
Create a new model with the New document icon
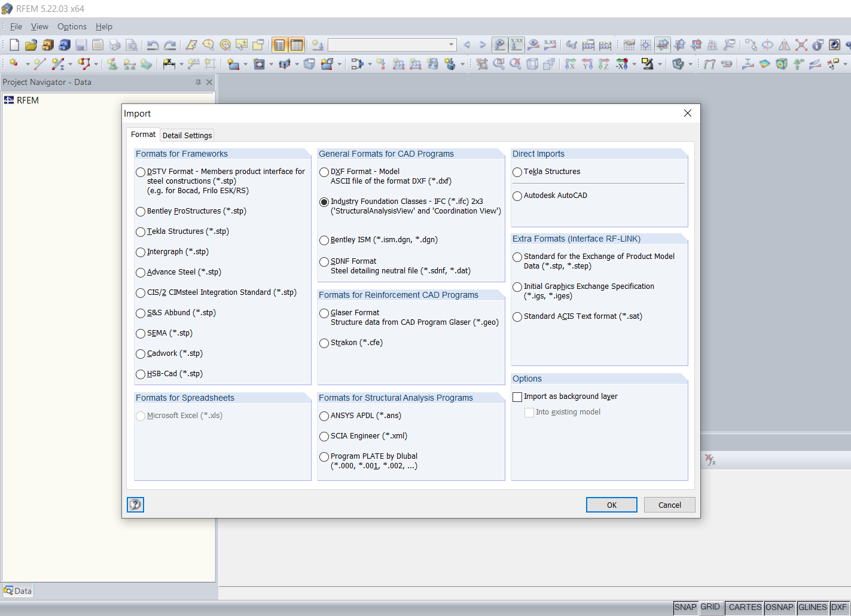(14, 44)
